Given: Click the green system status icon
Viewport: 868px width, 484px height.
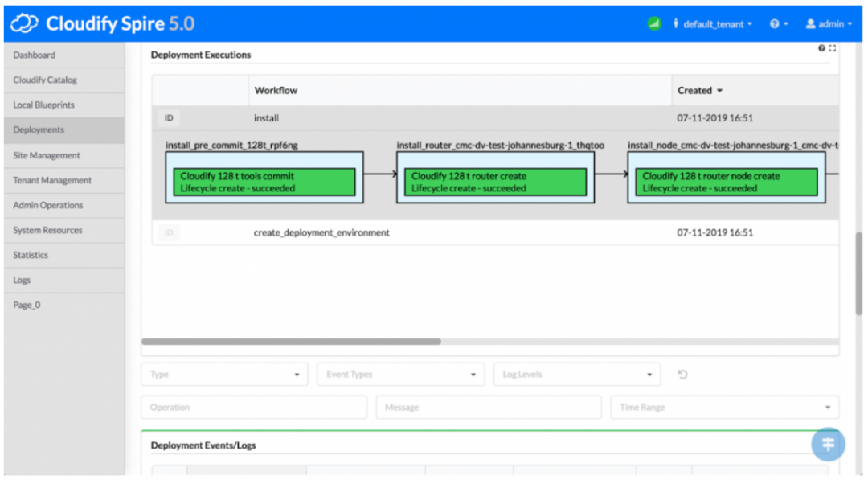Looking at the screenshot, I should click(653, 24).
